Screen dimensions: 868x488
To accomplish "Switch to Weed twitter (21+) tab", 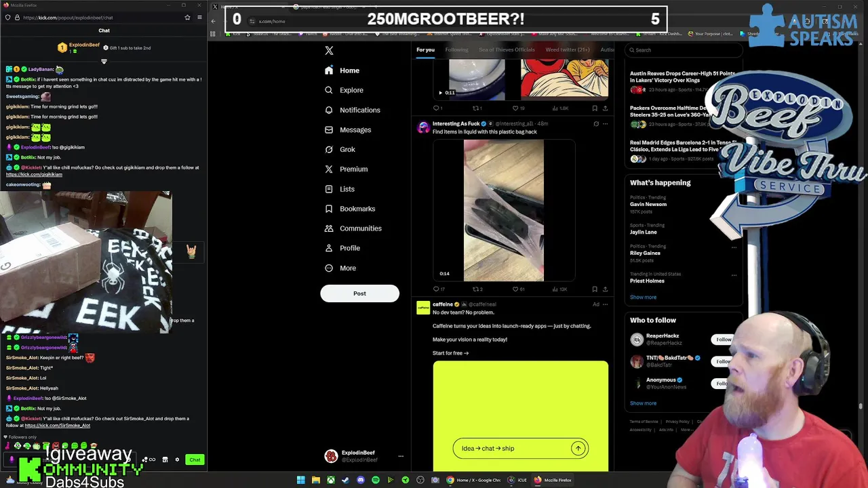I will (x=568, y=49).
